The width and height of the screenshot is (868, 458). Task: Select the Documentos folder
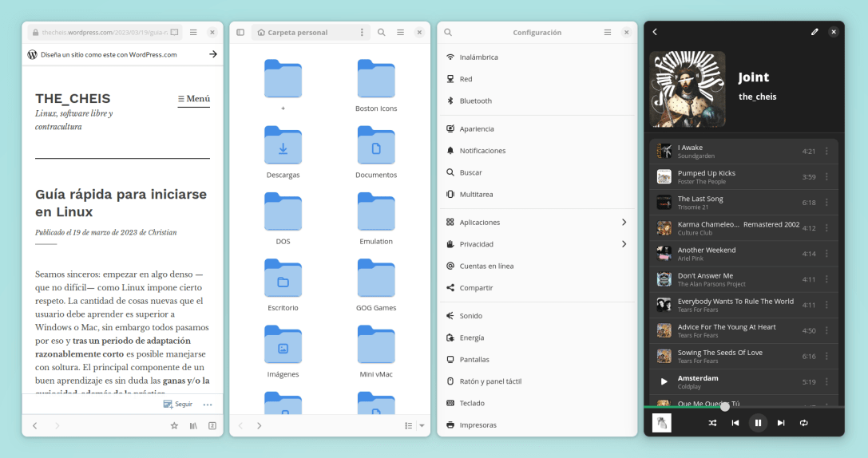click(x=376, y=152)
